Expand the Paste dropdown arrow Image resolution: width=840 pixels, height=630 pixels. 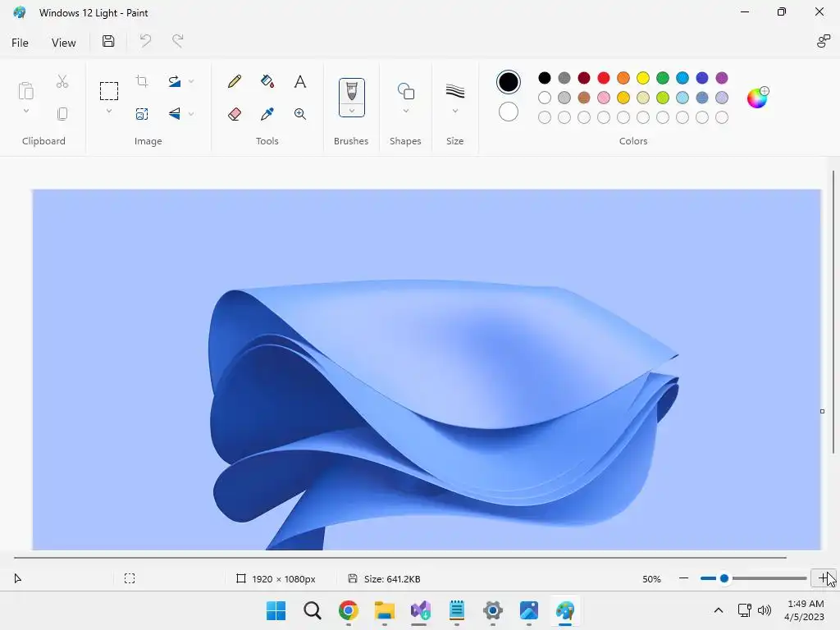click(25, 111)
